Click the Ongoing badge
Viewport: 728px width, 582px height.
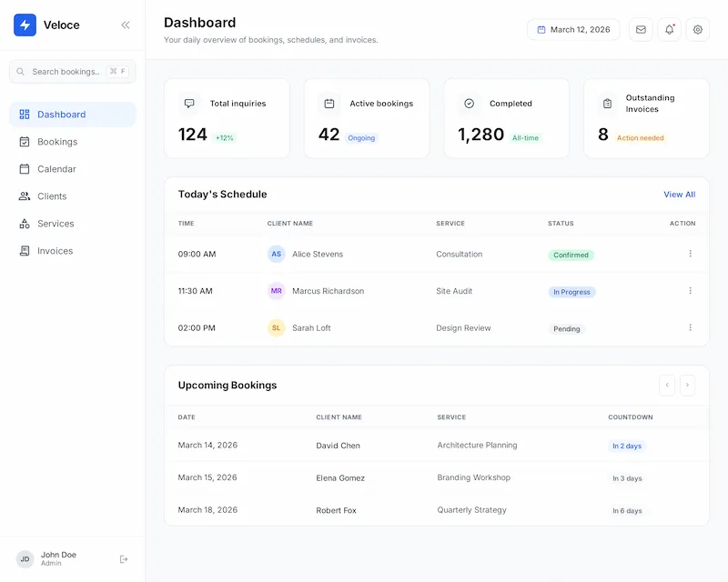tap(361, 138)
